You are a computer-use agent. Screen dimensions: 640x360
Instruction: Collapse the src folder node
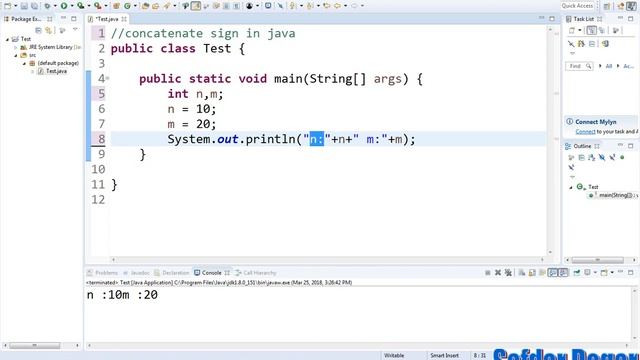tap(16, 56)
